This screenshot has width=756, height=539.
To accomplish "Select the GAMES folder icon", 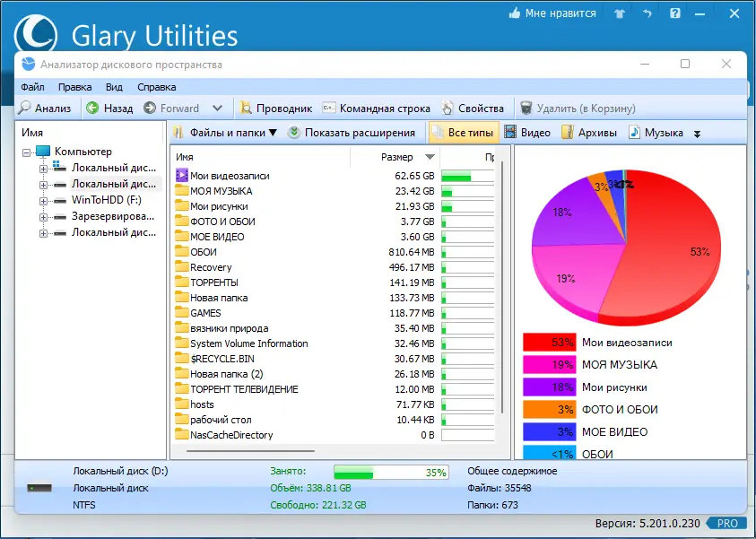I will pyautogui.click(x=182, y=312).
